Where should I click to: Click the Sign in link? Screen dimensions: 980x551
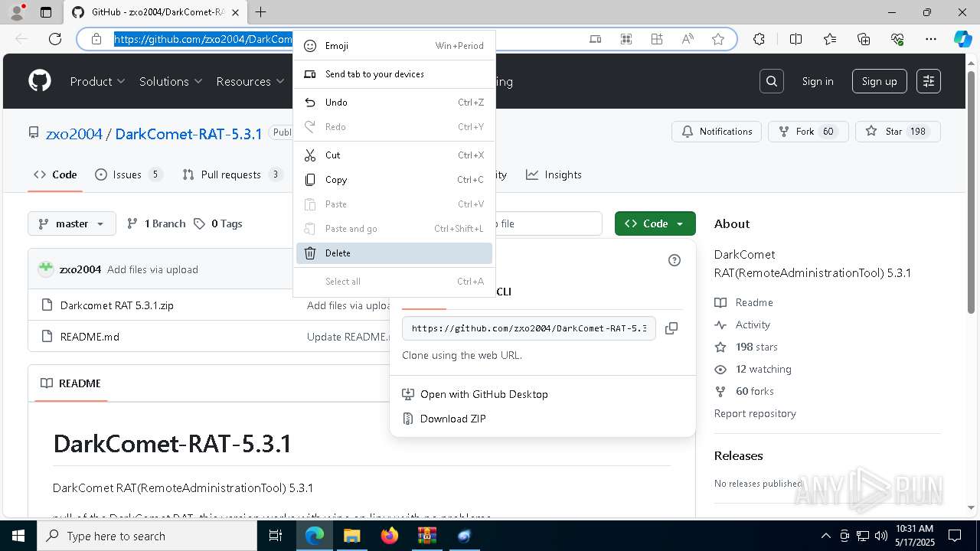818,81
